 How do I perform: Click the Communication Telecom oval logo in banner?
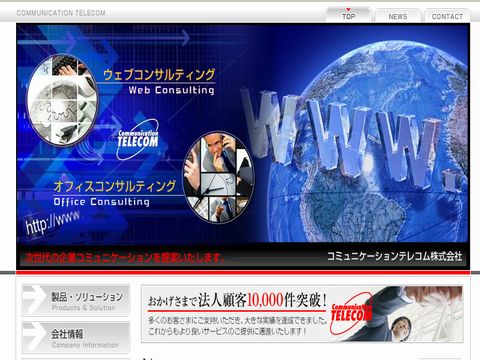click(138, 139)
